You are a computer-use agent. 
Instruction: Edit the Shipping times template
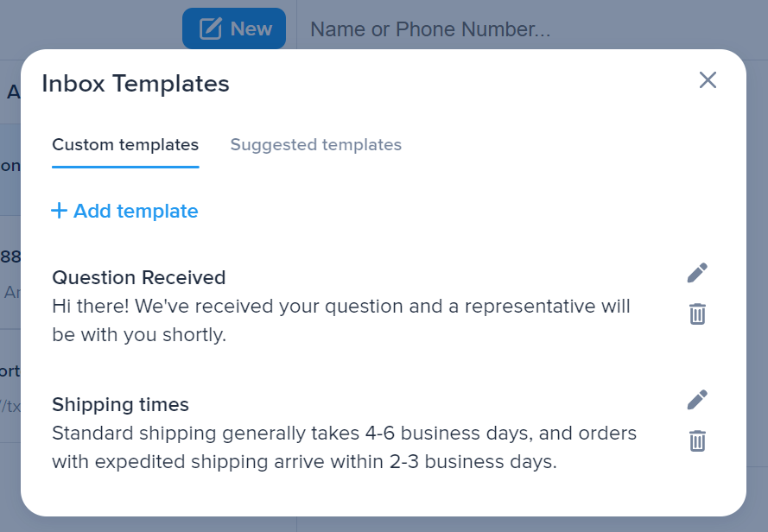pos(696,399)
